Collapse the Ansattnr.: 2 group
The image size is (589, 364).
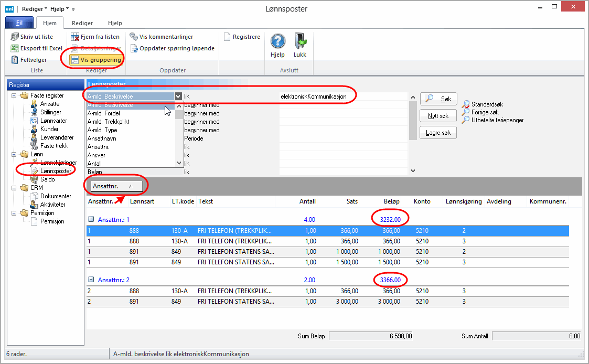[91, 280]
